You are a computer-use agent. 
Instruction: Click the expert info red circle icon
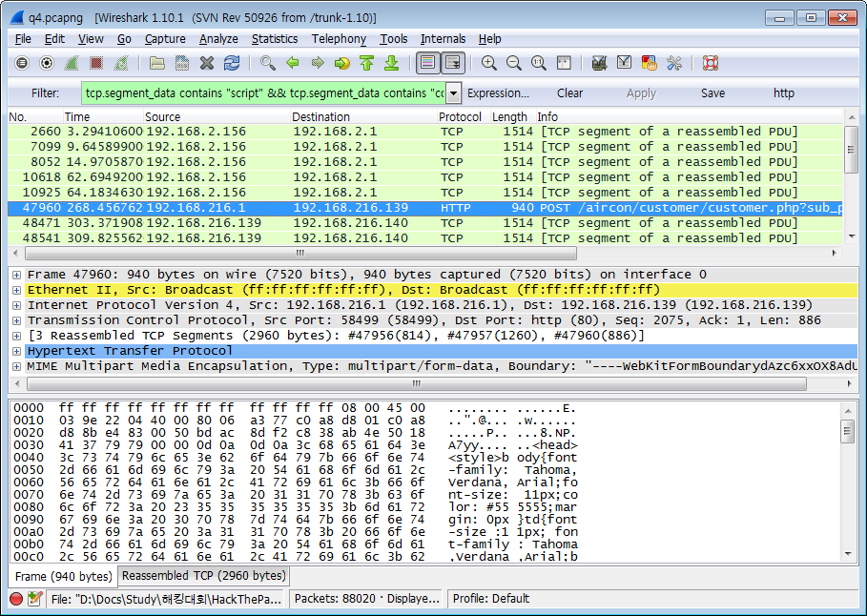tap(16, 599)
